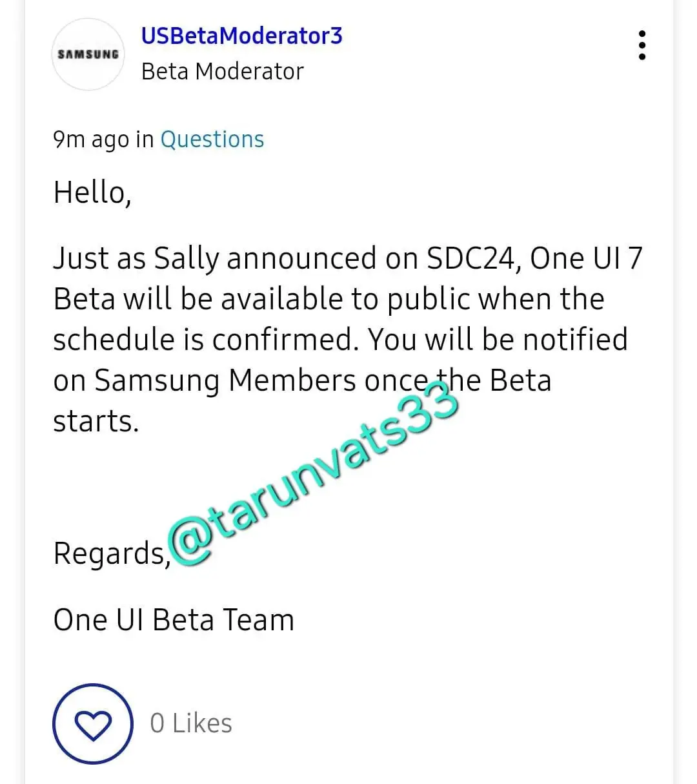The width and height of the screenshot is (697, 784).
Task: View the USBetaModerator3 profile
Action: [x=241, y=36]
